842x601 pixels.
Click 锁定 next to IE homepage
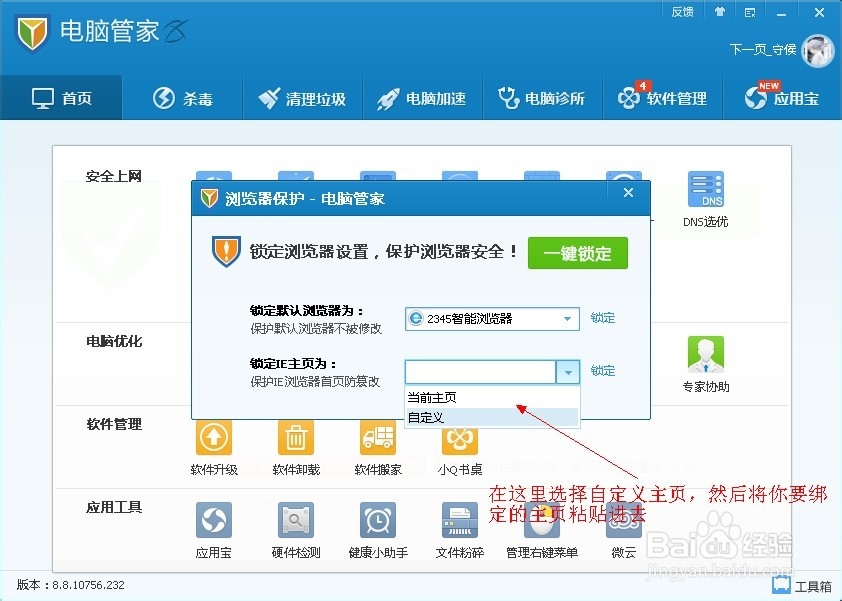603,371
